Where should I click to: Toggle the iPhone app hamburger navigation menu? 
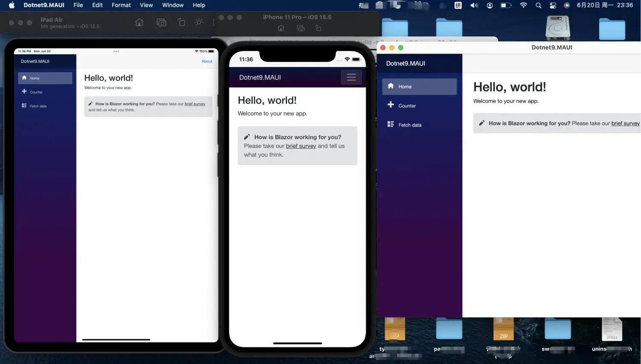[x=351, y=77]
